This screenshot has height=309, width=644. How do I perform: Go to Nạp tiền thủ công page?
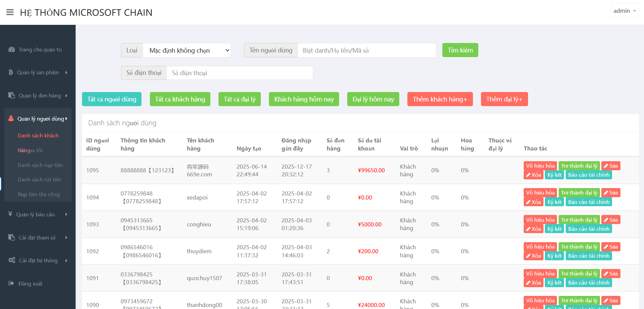point(39,194)
